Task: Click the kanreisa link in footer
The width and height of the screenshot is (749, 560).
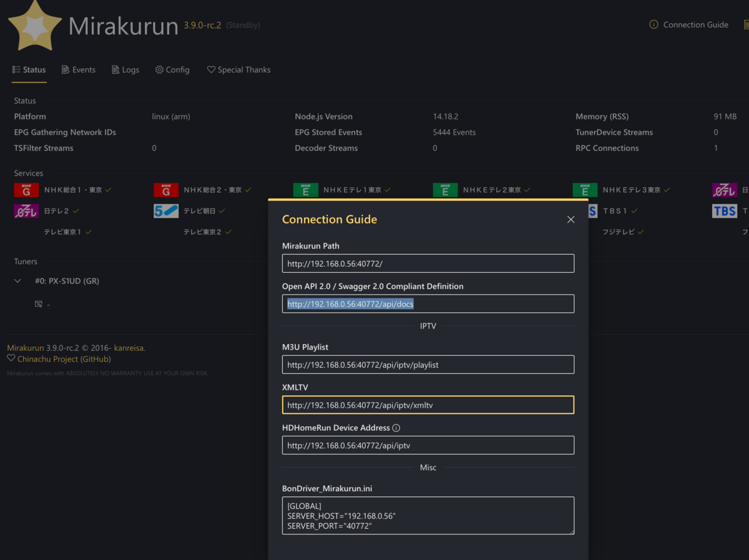Action: coord(129,348)
